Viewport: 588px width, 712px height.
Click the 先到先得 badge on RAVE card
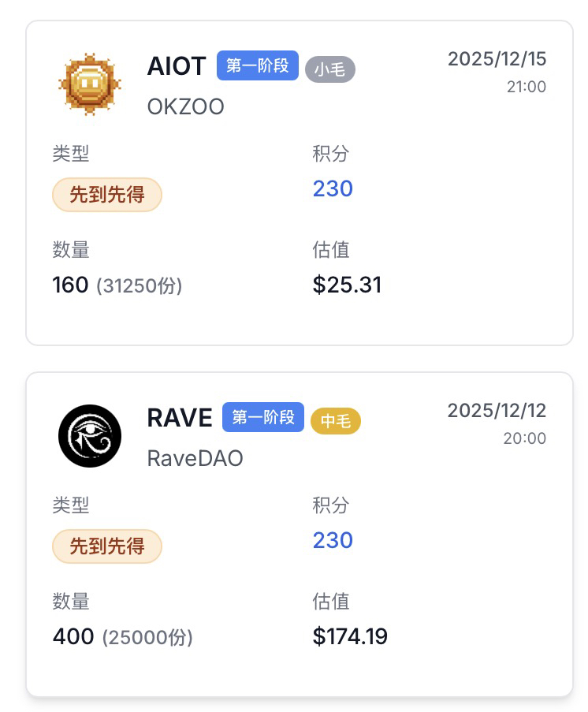tap(107, 546)
